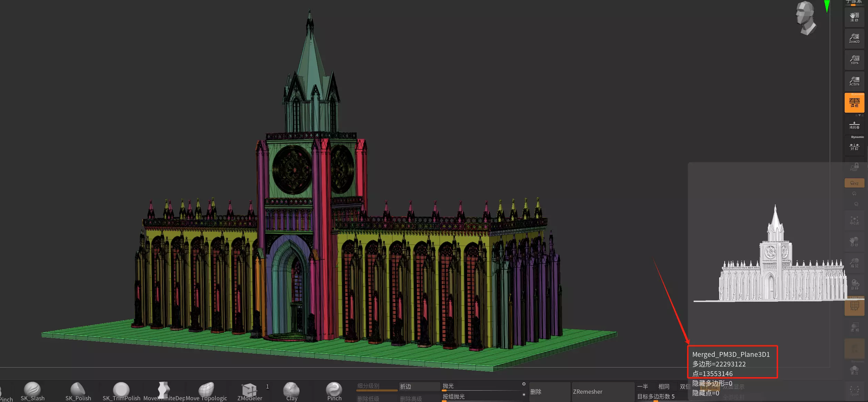The height and width of the screenshot is (402, 868).
Task: Run ZRemesher button
Action: tap(603, 392)
